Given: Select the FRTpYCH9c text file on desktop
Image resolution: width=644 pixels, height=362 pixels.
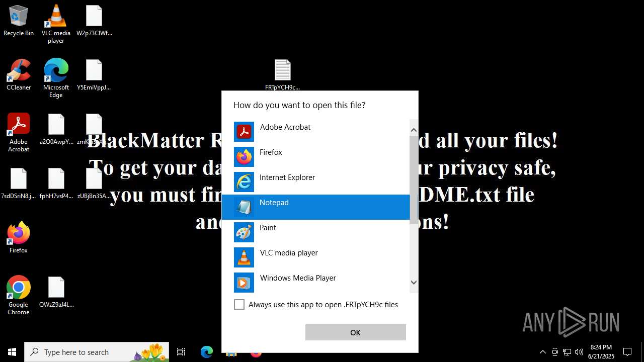Looking at the screenshot, I should pos(282,74).
